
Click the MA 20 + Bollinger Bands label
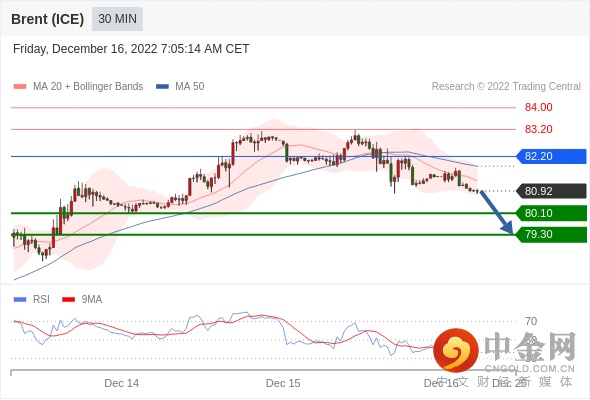(x=88, y=87)
